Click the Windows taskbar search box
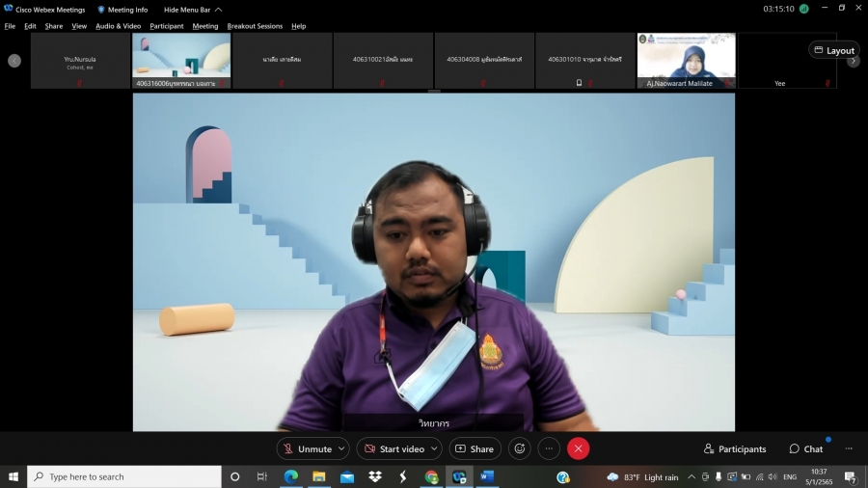 (125, 476)
